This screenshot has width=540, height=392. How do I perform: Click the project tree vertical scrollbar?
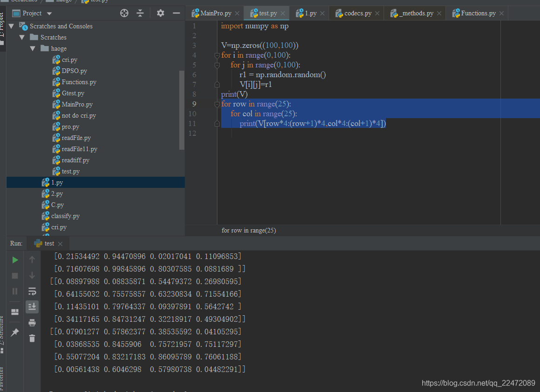182,110
